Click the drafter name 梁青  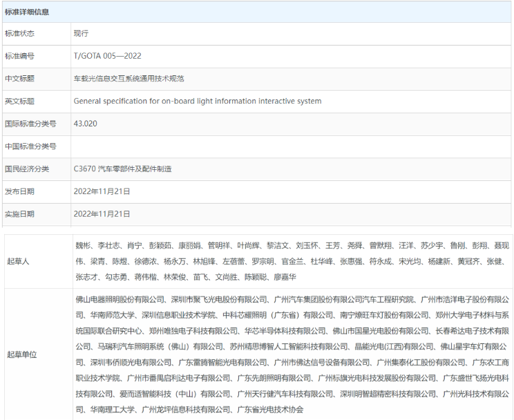pyautogui.click(x=97, y=262)
